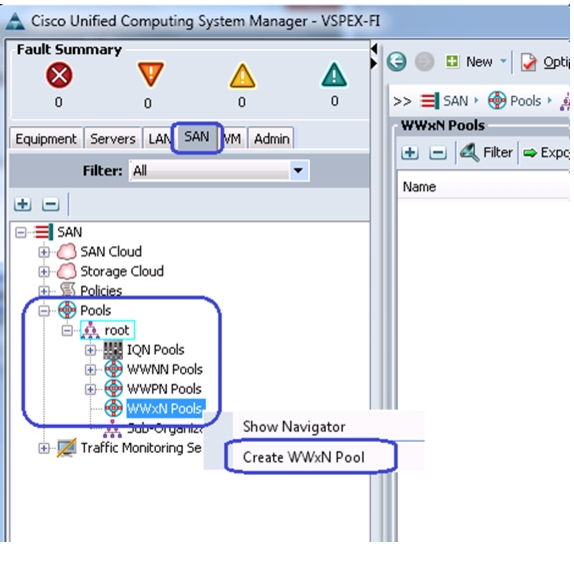Collapse the Pools node
Screen dimensions: 574x573
coord(44,311)
